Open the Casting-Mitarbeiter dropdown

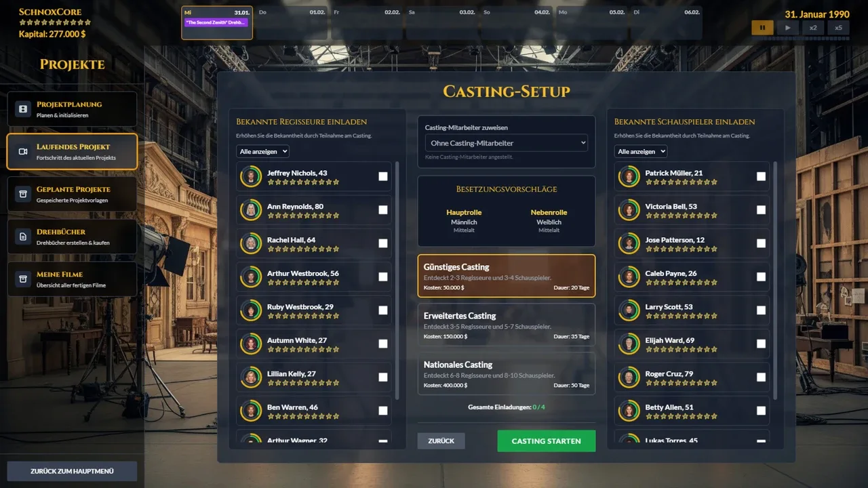506,143
